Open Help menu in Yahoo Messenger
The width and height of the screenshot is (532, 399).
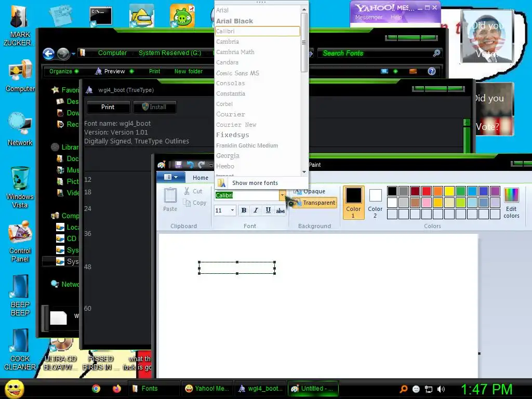(396, 17)
